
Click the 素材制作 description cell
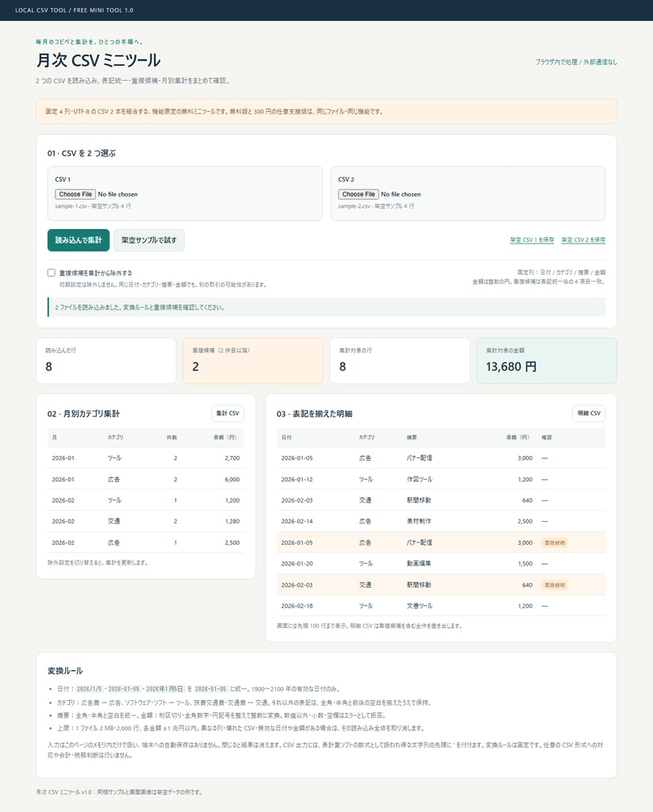coord(419,522)
